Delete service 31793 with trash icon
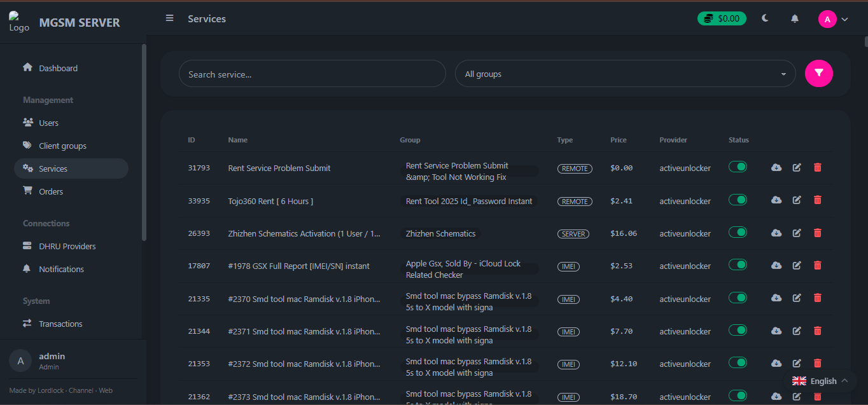 pyautogui.click(x=818, y=167)
